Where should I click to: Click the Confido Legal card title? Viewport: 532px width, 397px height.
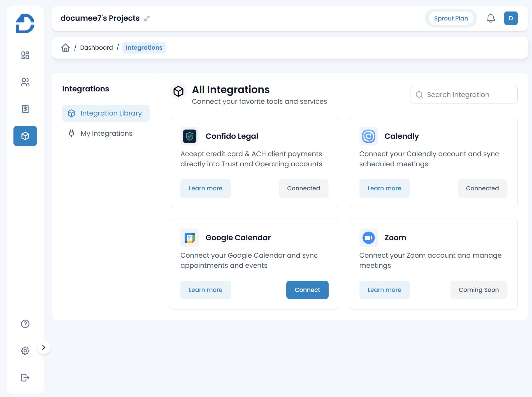click(x=232, y=136)
